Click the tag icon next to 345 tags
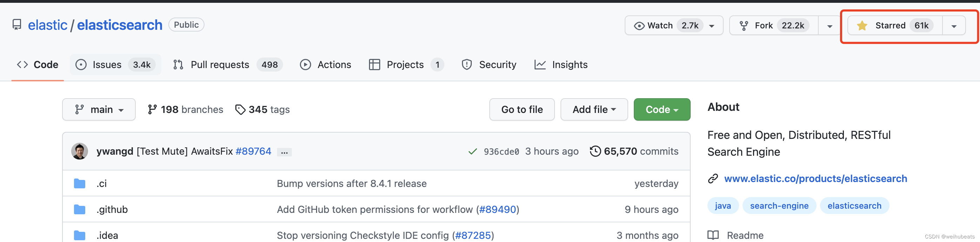The image size is (980, 242). click(x=240, y=109)
